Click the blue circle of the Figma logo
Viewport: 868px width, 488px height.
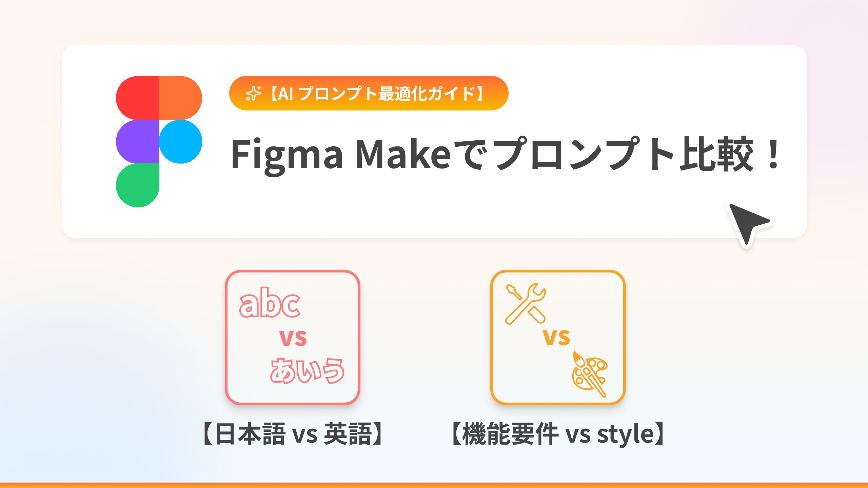(180, 141)
